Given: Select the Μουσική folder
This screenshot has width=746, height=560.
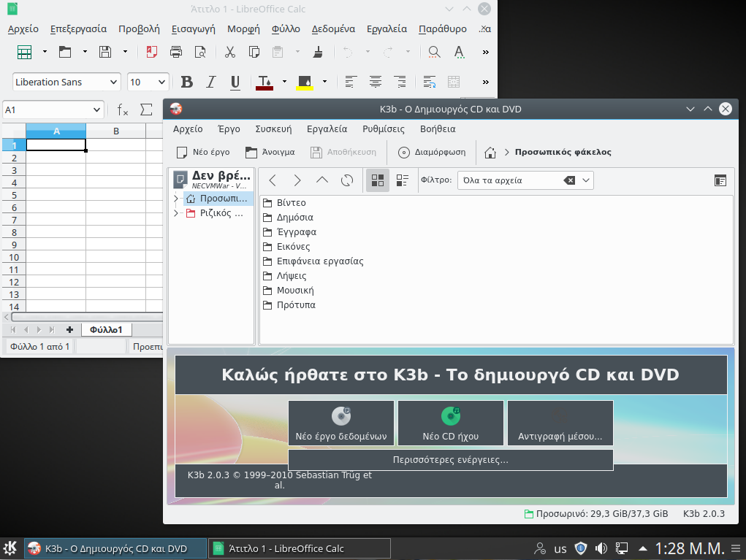Looking at the screenshot, I should coord(289,291).
